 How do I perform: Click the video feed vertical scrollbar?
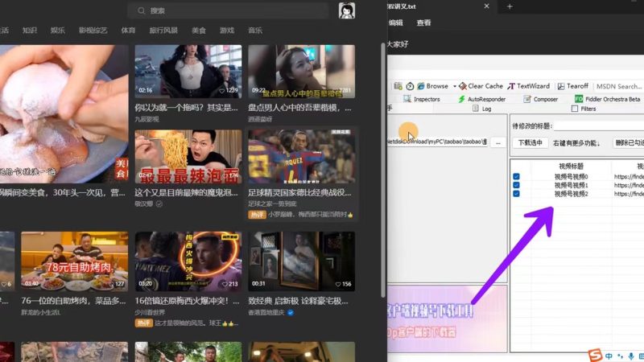point(383,170)
